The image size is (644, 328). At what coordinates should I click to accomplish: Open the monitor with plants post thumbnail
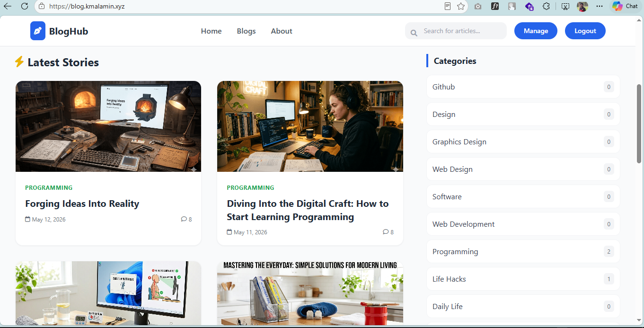[108, 293]
